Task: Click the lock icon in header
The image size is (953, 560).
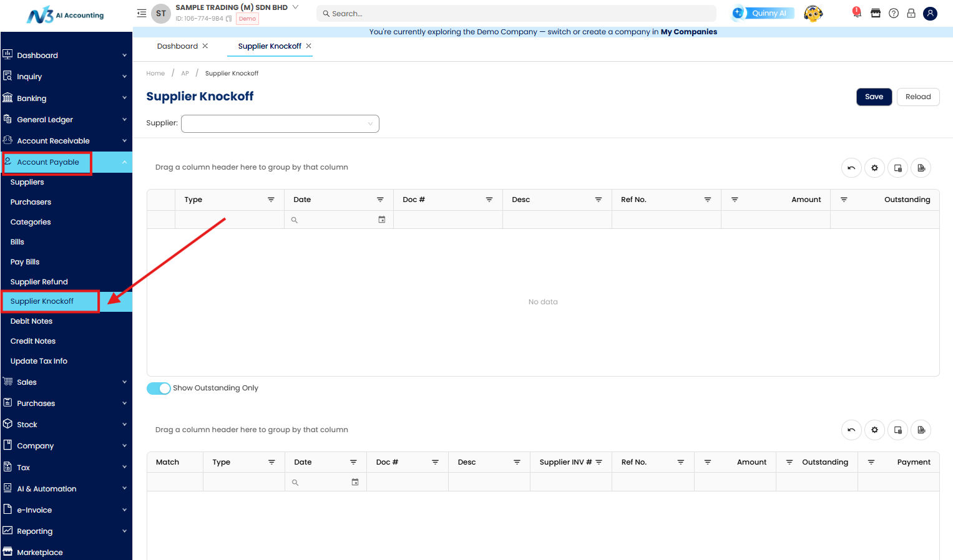Action: pos(911,13)
